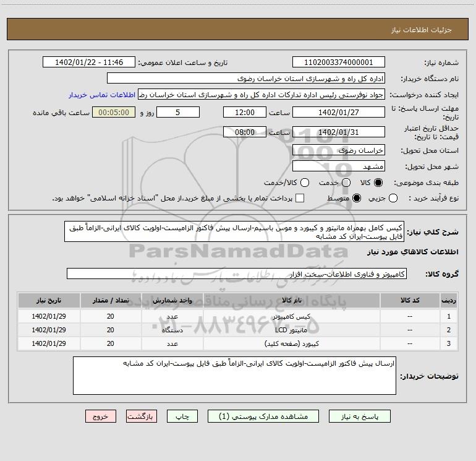Choose جزیی purchase process option
Viewport: 476px width, 461px height.
(x=393, y=198)
